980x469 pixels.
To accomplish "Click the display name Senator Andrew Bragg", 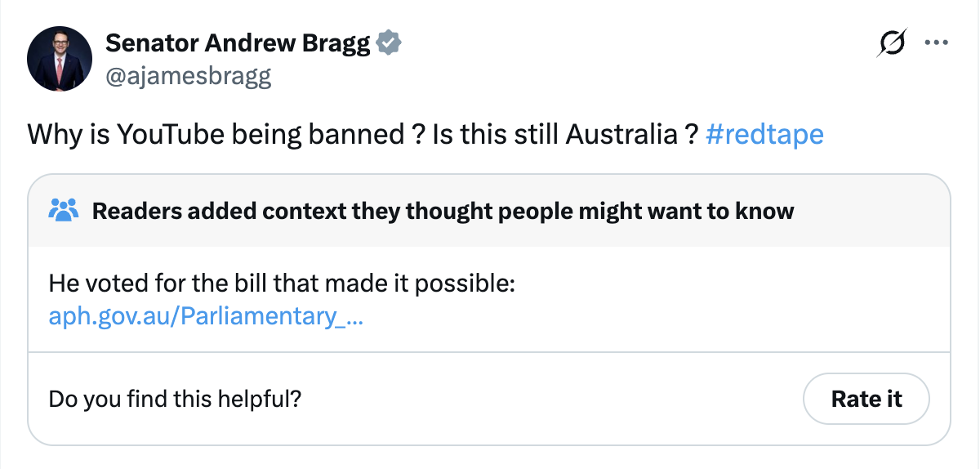I will (x=238, y=43).
